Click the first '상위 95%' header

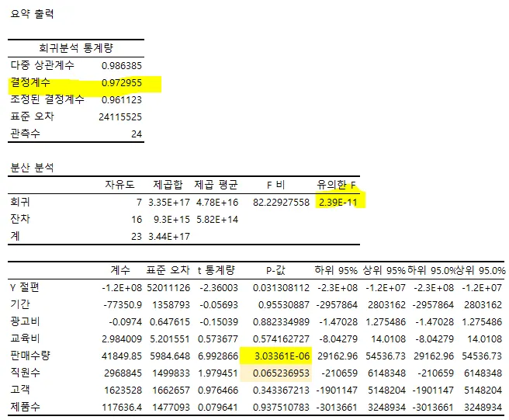tap(384, 270)
